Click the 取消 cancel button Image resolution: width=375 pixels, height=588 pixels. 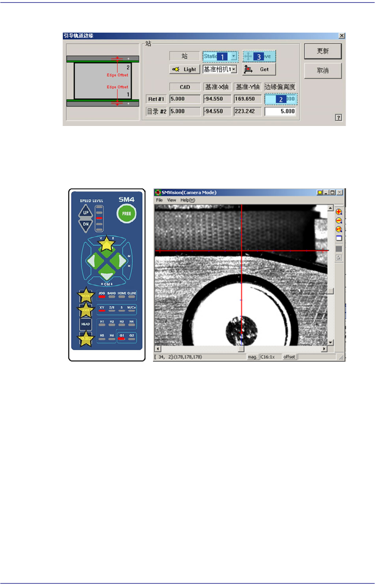click(323, 71)
